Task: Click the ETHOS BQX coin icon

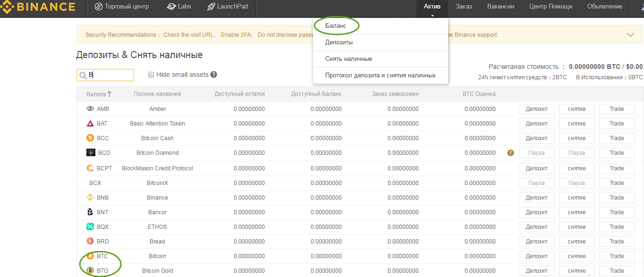Action: click(x=90, y=227)
